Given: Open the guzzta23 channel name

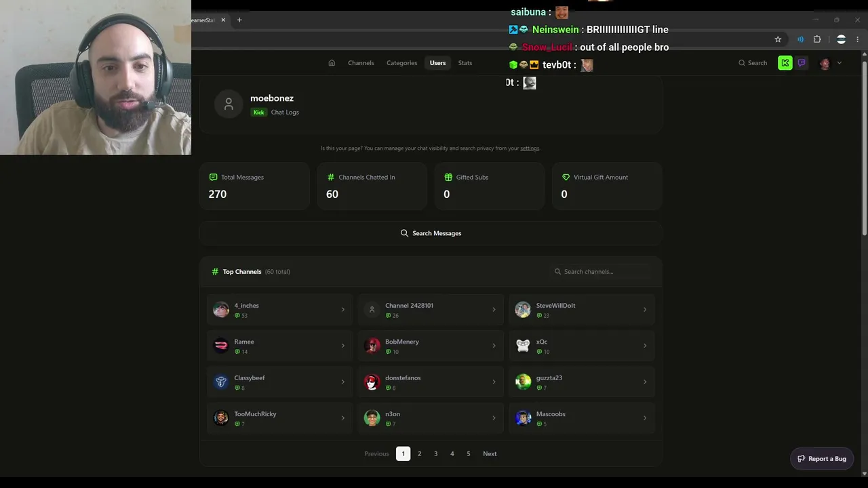Looking at the screenshot, I should (x=549, y=378).
